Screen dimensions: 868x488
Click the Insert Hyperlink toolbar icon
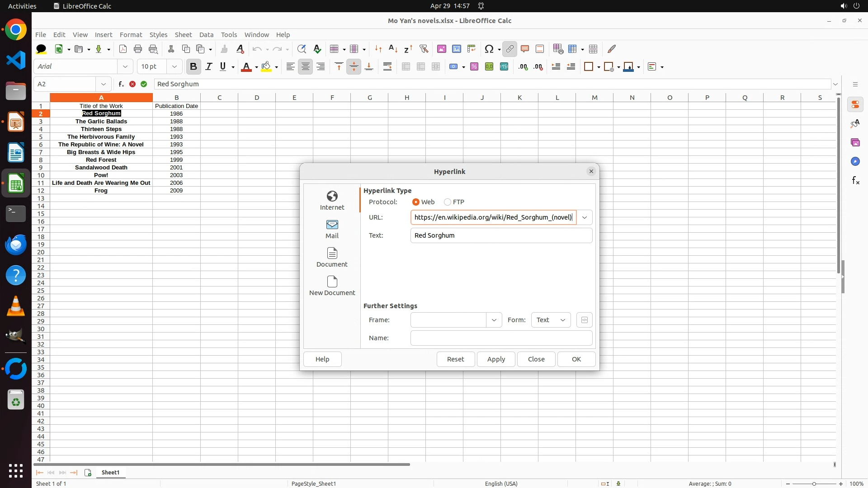(x=509, y=49)
